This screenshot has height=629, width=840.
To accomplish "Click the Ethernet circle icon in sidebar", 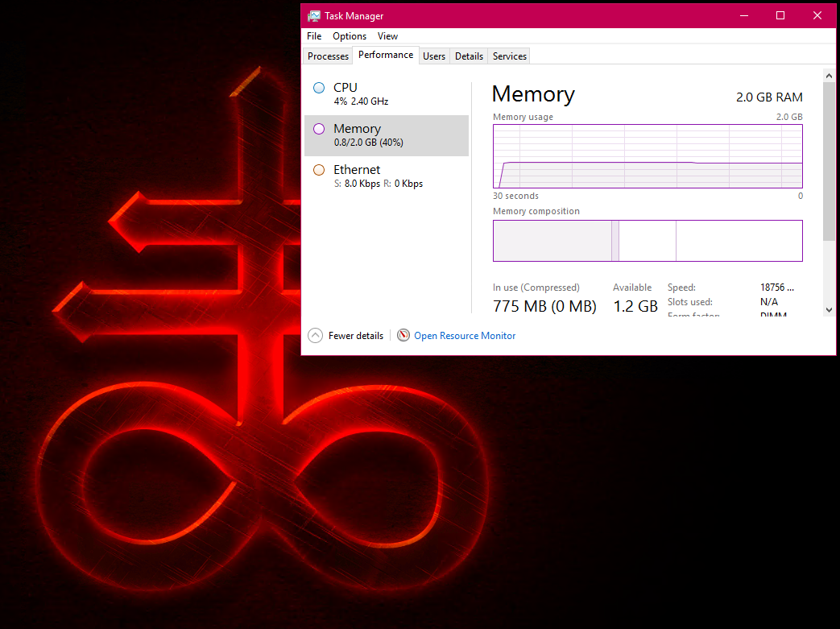I will point(319,170).
